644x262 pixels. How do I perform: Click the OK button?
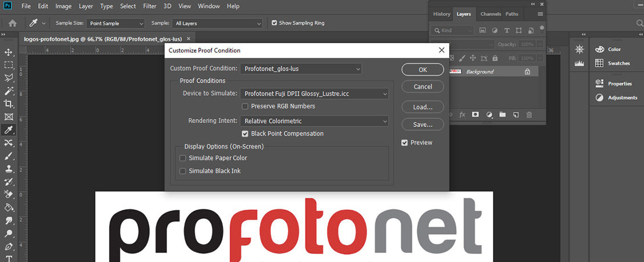[x=422, y=69]
